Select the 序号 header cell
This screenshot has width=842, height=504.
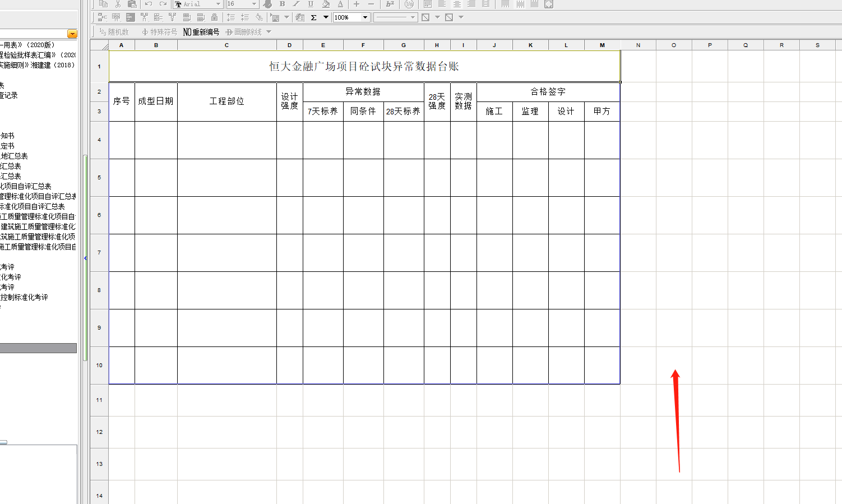[x=122, y=101]
